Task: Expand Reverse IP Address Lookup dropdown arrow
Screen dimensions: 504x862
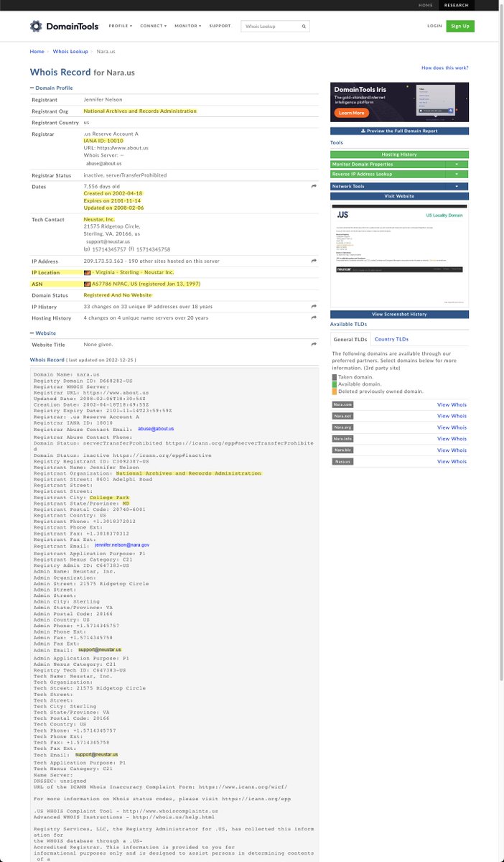Action: tap(457, 175)
